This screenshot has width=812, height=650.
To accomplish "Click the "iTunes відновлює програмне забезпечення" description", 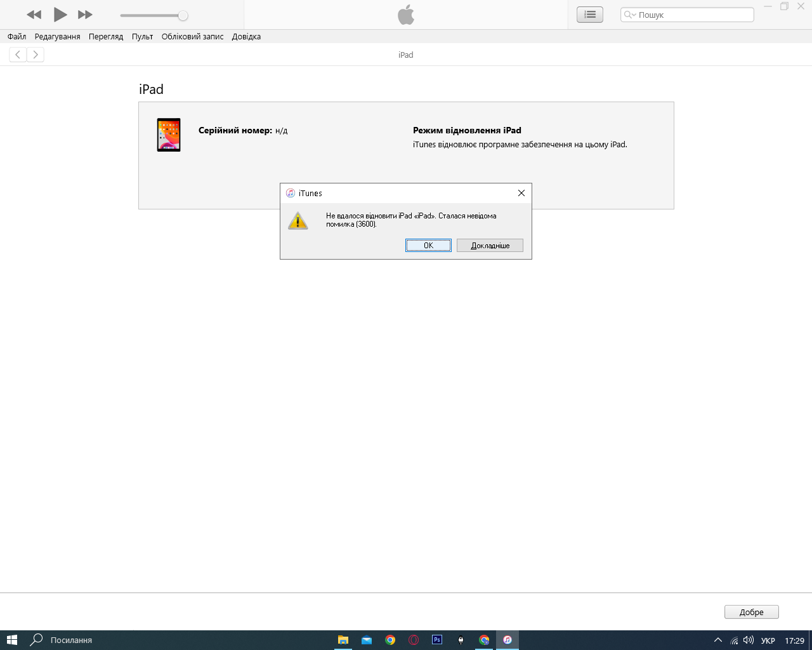I will (x=520, y=145).
